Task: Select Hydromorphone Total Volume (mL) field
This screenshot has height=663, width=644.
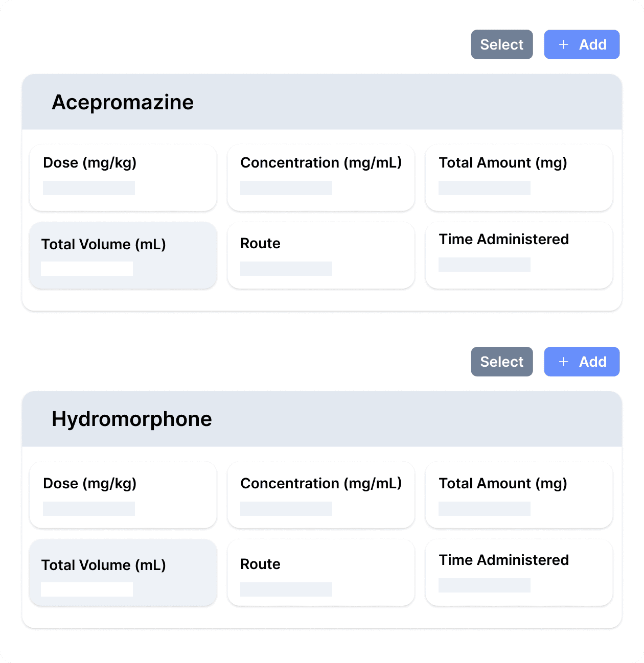Action: point(87,589)
